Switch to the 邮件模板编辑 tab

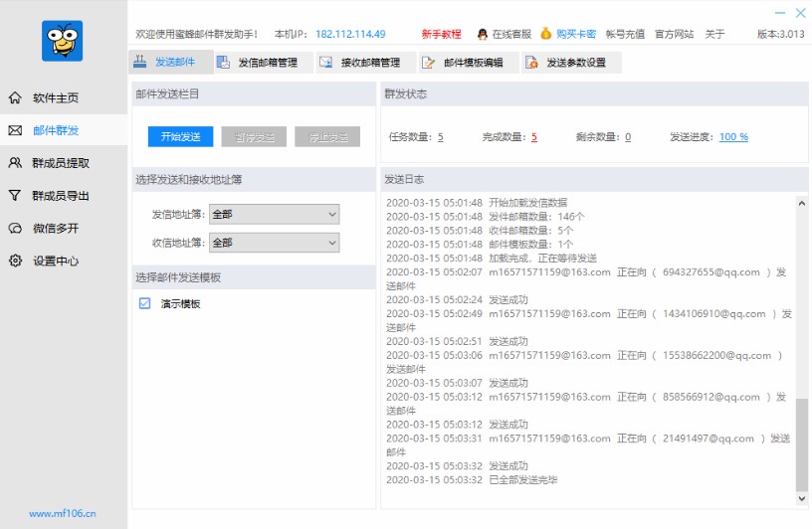pyautogui.click(x=469, y=62)
